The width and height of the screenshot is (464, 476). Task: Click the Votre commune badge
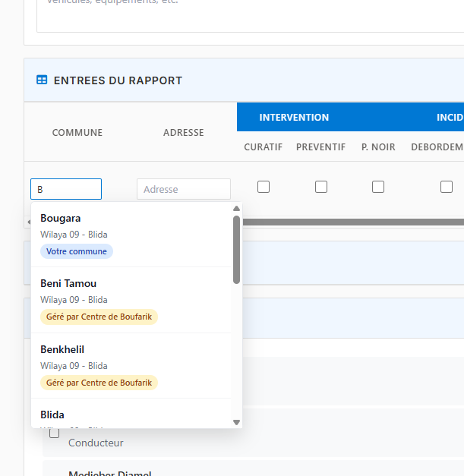(77, 251)
